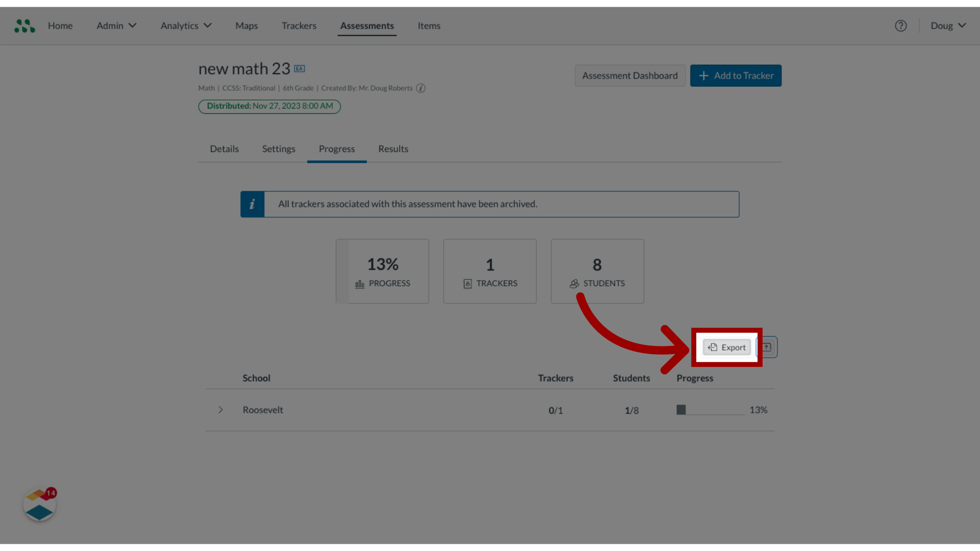Click the notification badge on app icon
980x551 pixels.
pos(51,492)
